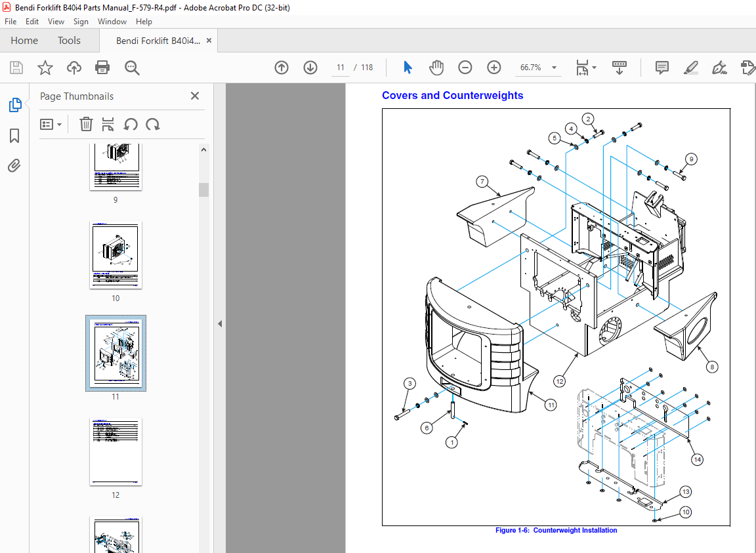Zoom in with plus icon
Screen dimensions: 756x553
[x=494, y=68]
